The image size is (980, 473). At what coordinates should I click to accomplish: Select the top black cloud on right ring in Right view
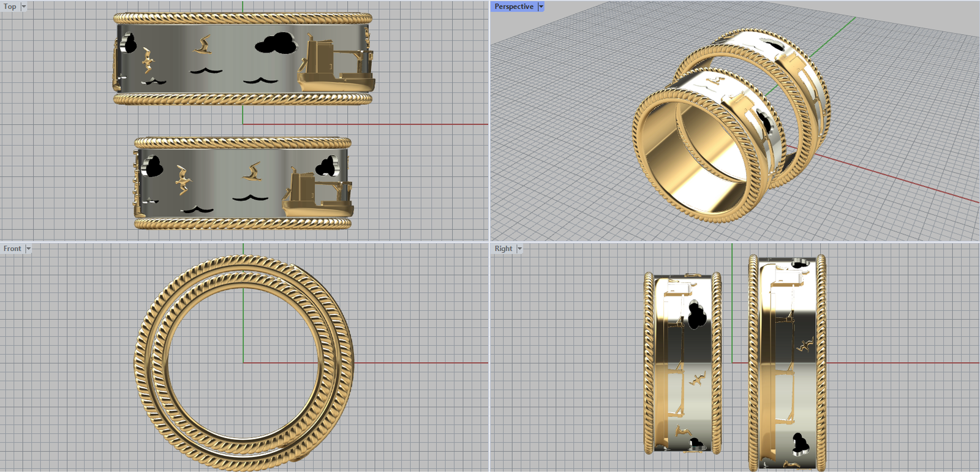tap(799, 264)
